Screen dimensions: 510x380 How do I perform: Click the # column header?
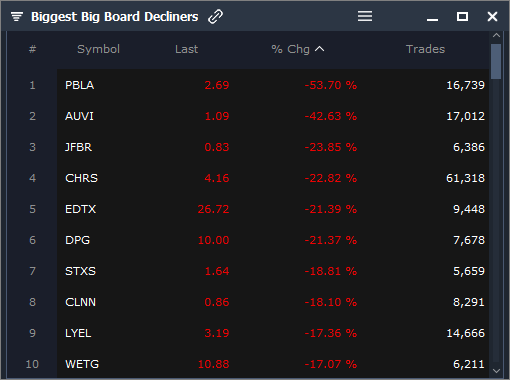pos(32,49)
